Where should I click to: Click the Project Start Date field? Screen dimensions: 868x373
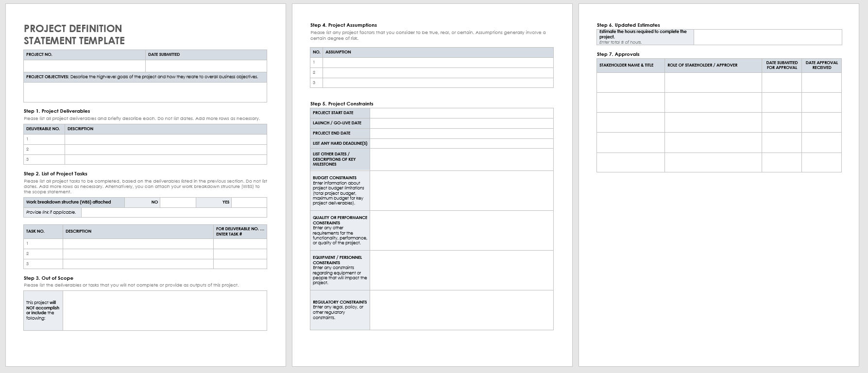pyautogui.click(x=461, y=113)
